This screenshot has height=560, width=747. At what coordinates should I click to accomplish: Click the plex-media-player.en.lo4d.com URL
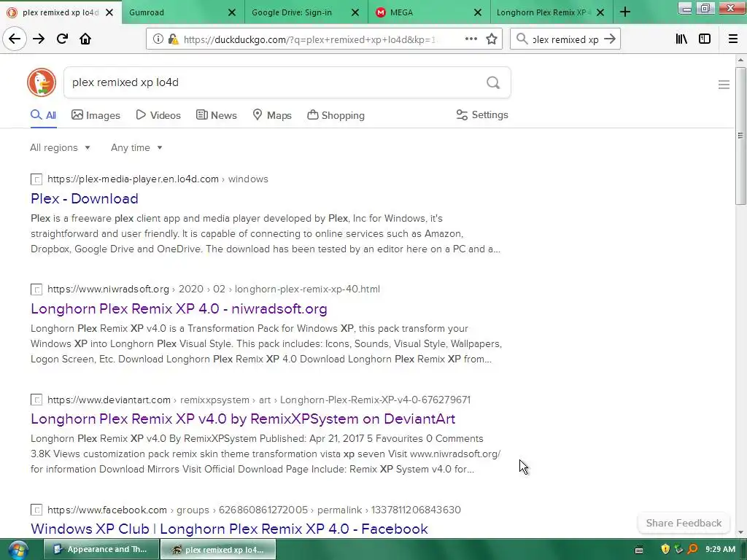(x=133, y=179)
